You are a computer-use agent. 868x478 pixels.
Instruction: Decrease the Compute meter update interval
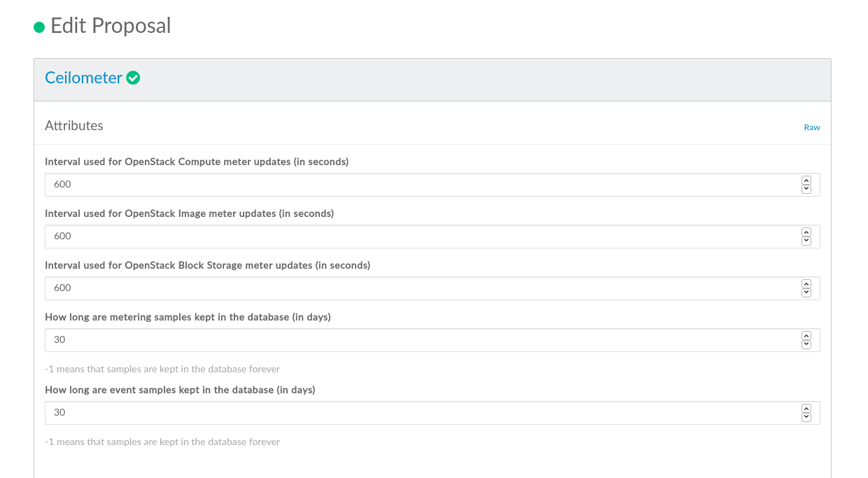pyautogui.click(x=806, y=189)
